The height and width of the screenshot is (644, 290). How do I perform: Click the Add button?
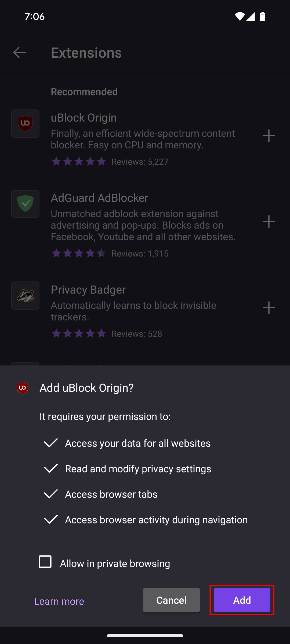coord(242,600)
